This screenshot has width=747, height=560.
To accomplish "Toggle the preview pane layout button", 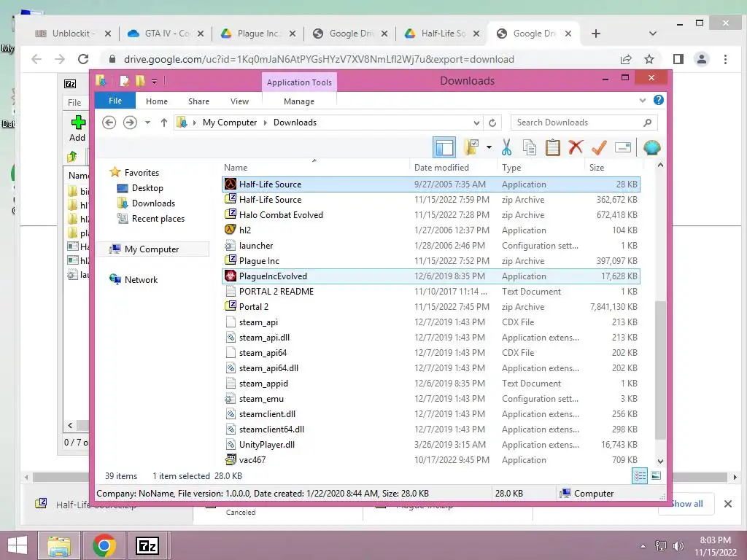I will [444, 147].
